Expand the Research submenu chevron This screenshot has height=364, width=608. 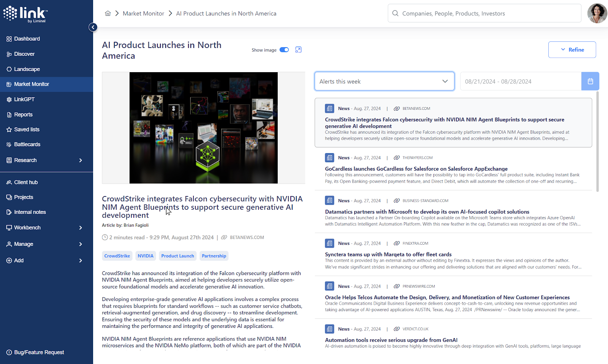pyautogui.click(x=81, y=160)
